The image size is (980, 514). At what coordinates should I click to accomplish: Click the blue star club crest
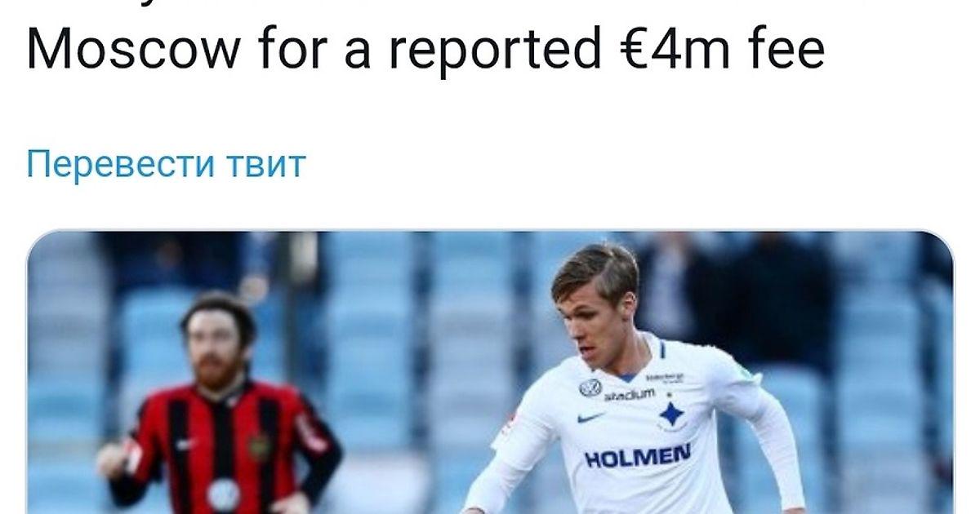[672, 414]
